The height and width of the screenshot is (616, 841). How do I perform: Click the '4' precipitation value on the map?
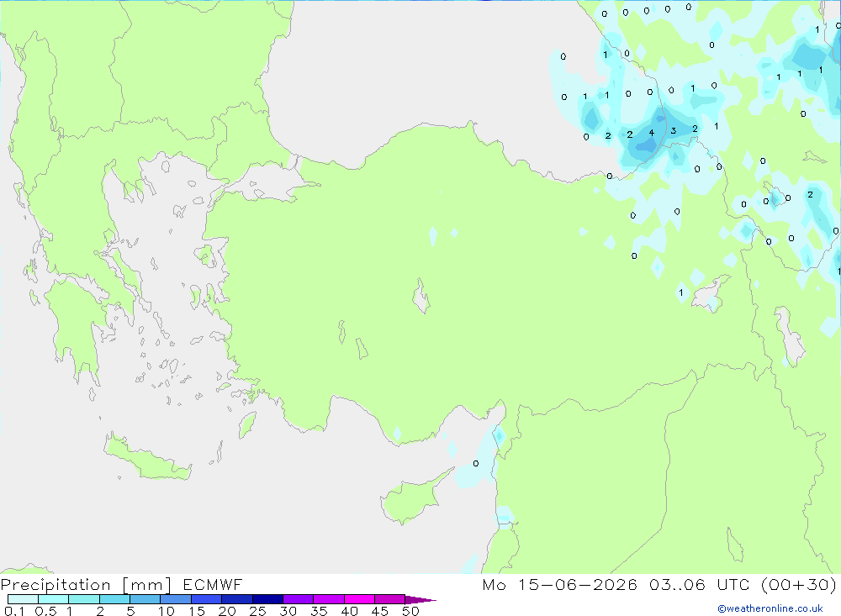click(652, 133)
